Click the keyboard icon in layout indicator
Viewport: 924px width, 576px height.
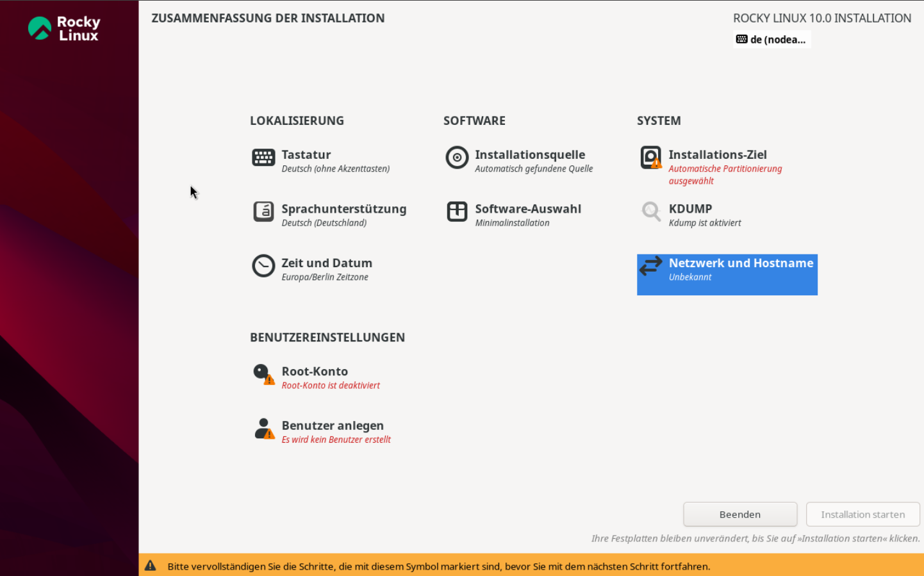pyautogui.click(x=741, y=39)
